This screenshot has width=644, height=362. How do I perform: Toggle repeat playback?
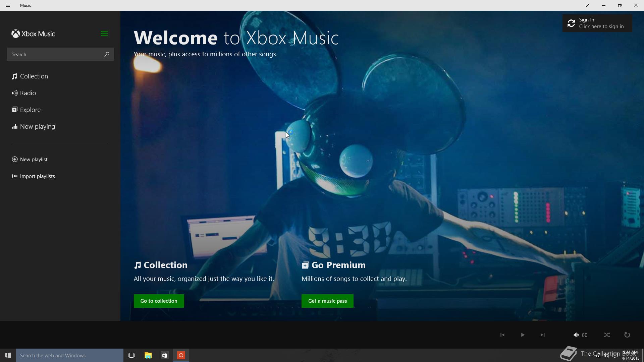tap(627, 335)
